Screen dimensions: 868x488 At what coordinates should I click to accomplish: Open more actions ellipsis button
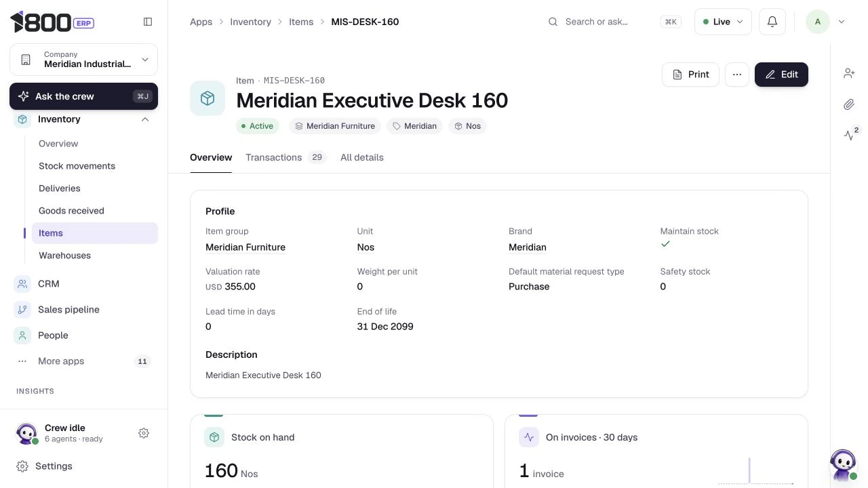pos(737,75)
